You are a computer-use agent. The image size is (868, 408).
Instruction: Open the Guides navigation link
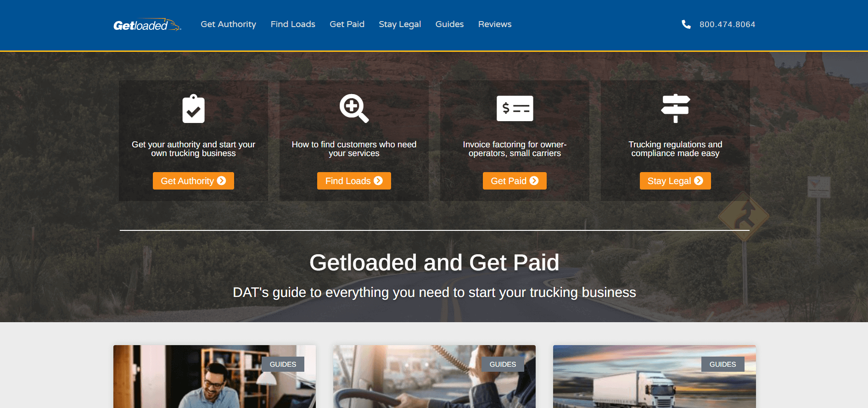pyautogui.click(x=449, y=24)
